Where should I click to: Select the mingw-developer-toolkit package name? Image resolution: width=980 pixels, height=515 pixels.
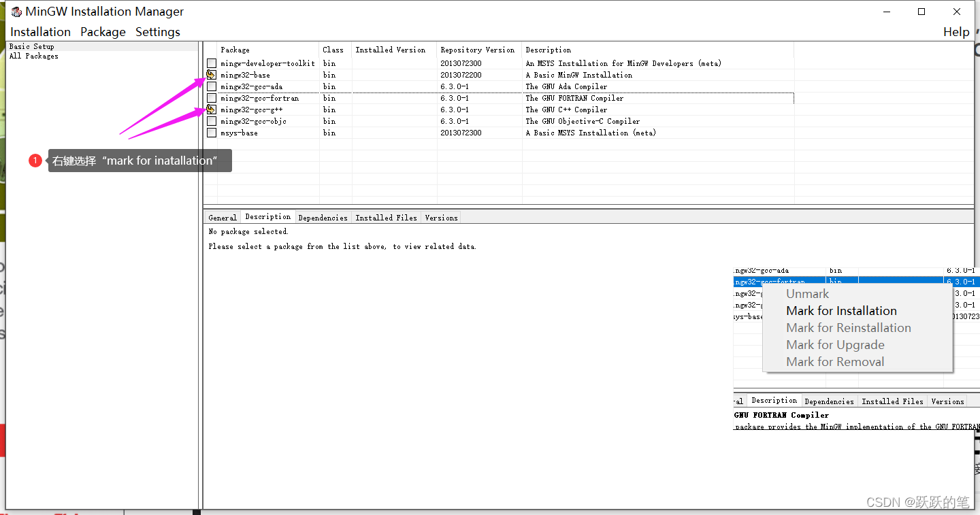pos(267,63)
